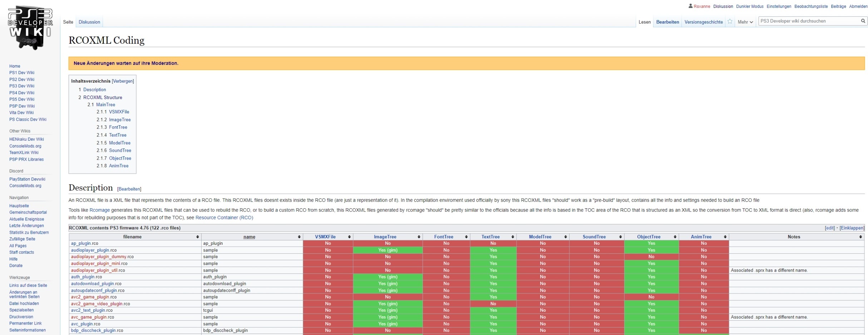Click the table's edit link

tap(830, 228)
